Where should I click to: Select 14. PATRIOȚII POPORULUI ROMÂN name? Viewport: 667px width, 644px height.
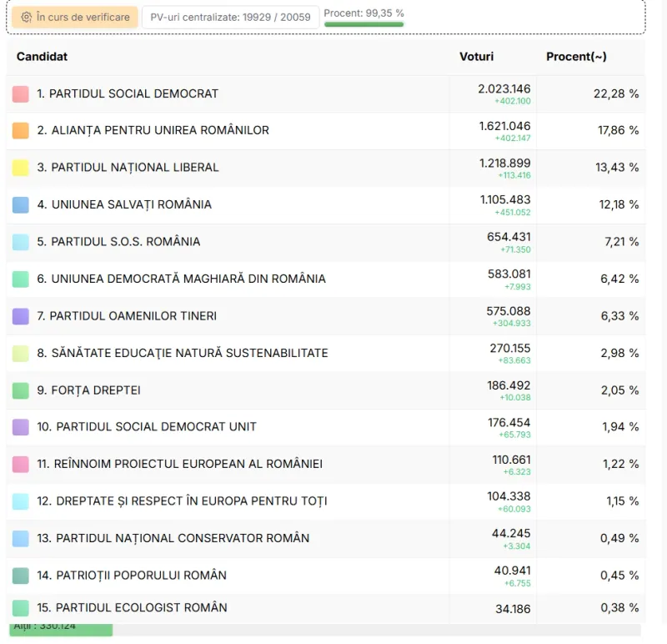(x=132, y=575)
